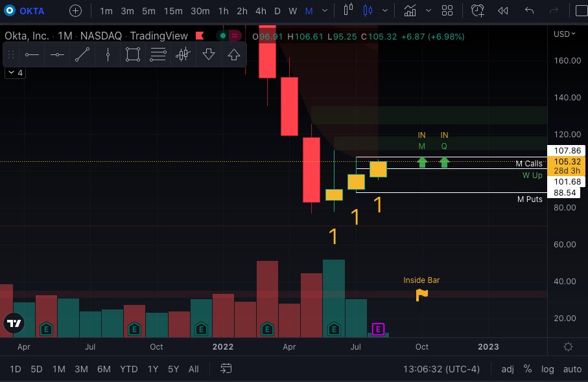Set date range to 6M
The image size is (588, 382).
(104, 369)
